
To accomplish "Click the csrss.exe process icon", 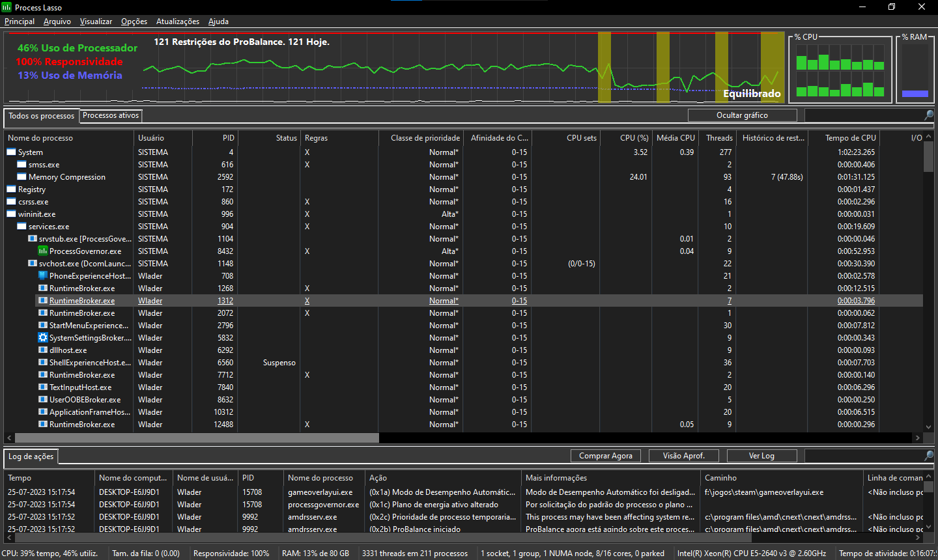I will coord(11,201).
